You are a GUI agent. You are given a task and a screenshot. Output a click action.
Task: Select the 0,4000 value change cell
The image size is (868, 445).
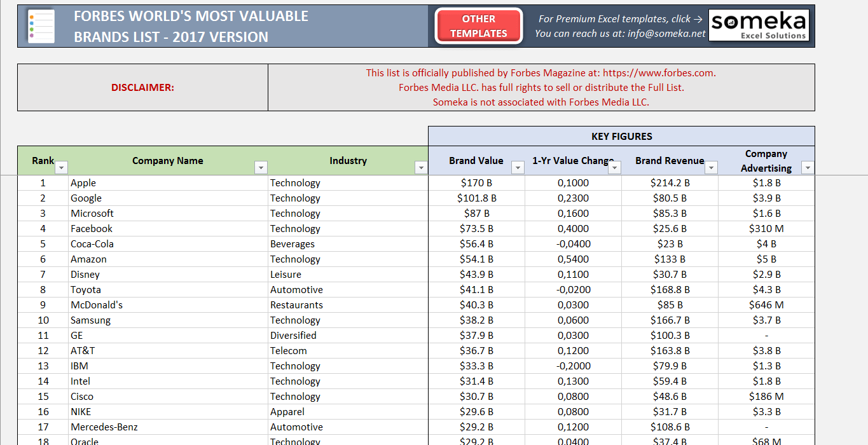pos(573,229)
